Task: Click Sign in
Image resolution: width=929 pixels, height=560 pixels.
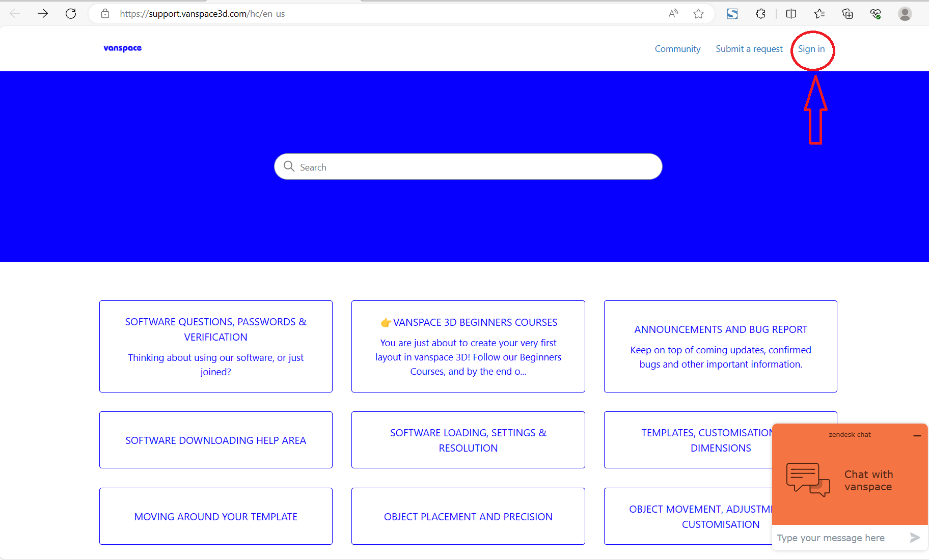Action: click(x=811, y=49)
